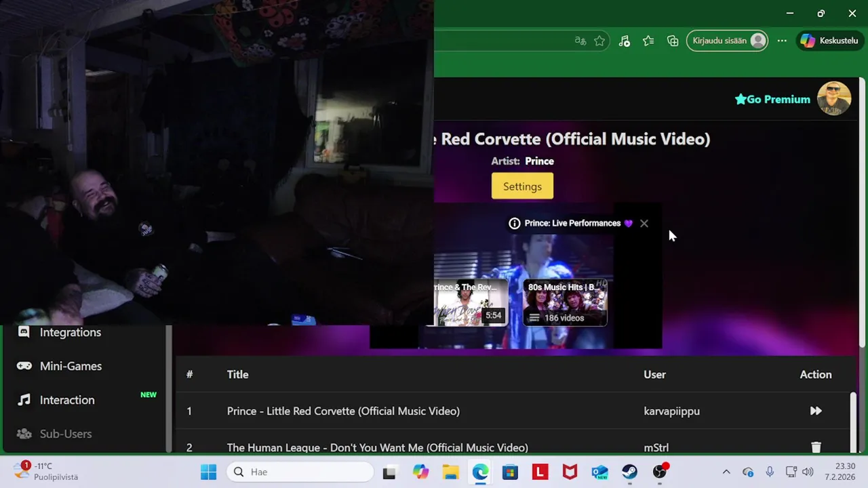The height and width of the screenshot is (488, 868).
Task: Click the user name mStrl
Action: pyautogui.click(x=656, y=447)
